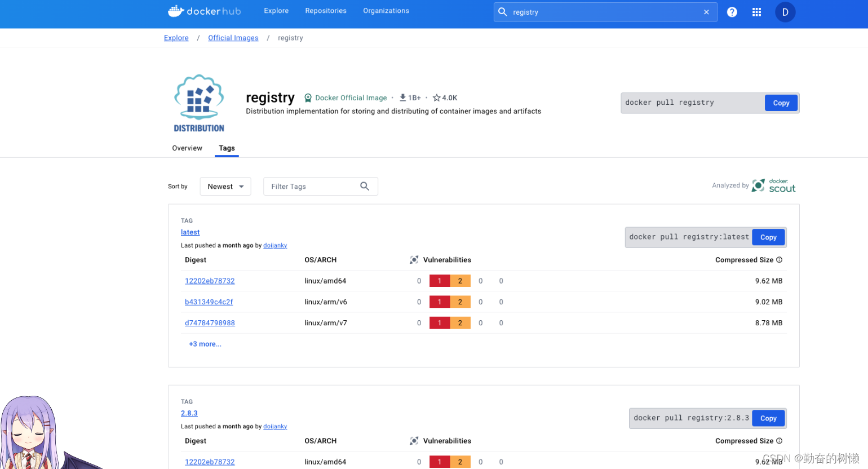
Task: Open digest d74784798988
Action: 210,323
